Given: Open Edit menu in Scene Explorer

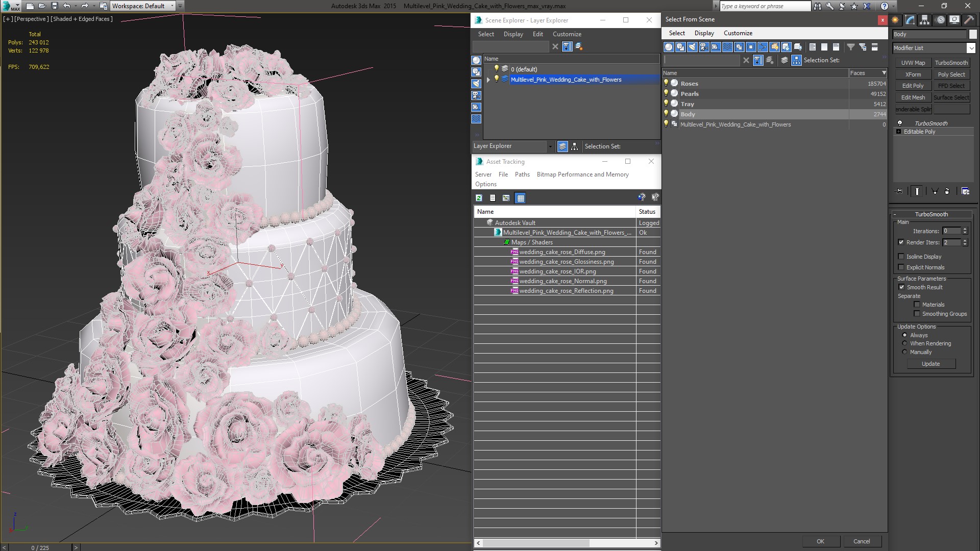Looking at the screenshot, I should point(537,34).
